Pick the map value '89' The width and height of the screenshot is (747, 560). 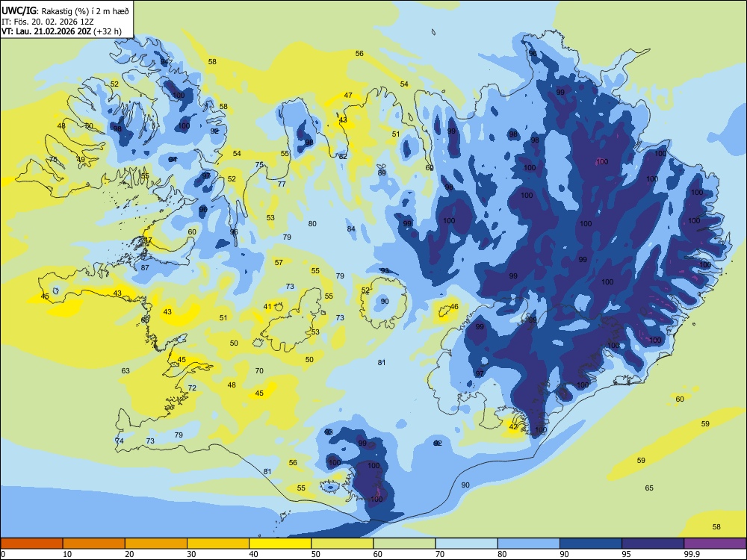[x=382, y=173]
